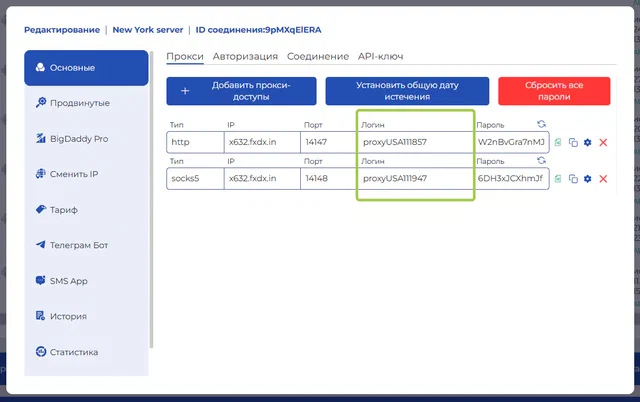Copy the http proxy credentials
This screenshot has height=402, width=640.
tap(573, 142)
